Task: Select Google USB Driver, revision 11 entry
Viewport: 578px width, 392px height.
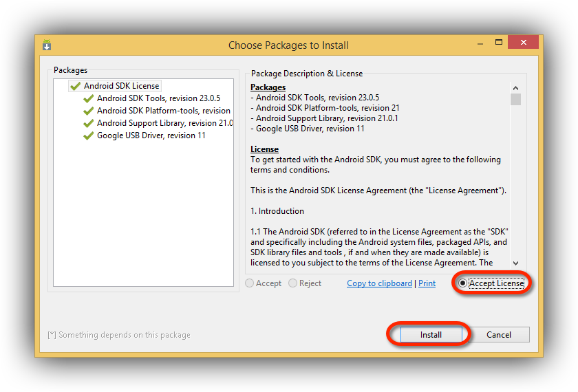Action: point(151,135)
